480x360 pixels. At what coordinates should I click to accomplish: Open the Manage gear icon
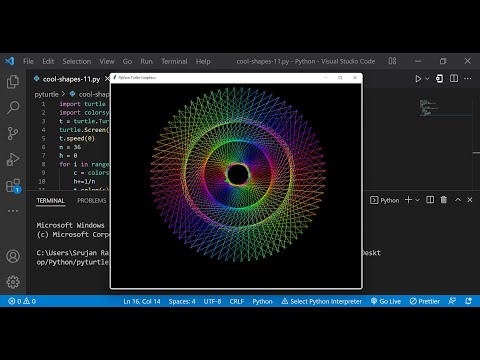tap(13, 282)
